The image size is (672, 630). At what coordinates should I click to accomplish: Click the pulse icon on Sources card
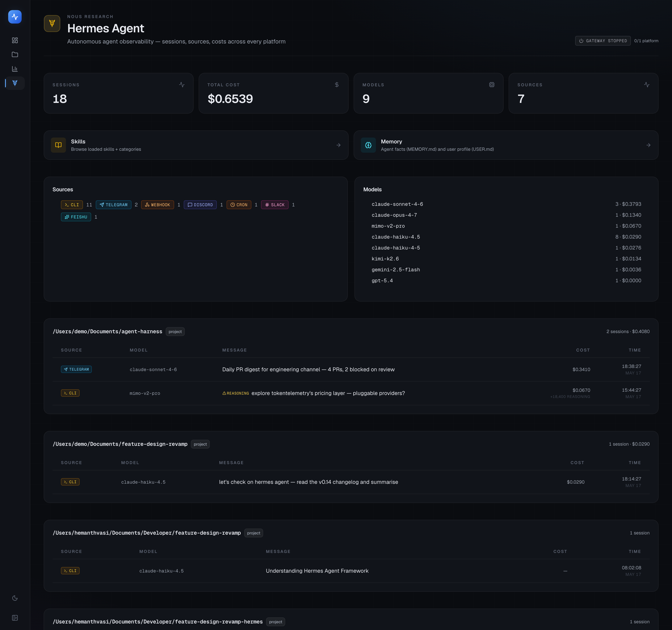pyautogui.click(x=647, y=84)
